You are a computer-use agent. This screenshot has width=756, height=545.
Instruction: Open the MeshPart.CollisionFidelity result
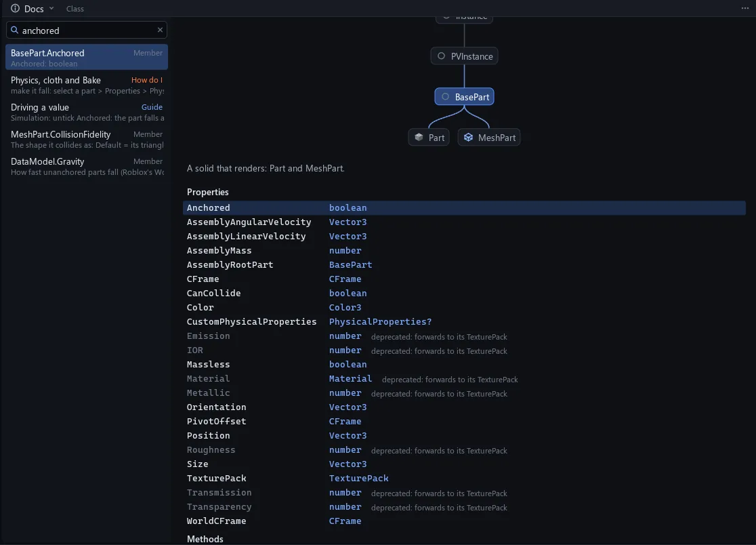[x=87, y=139]
